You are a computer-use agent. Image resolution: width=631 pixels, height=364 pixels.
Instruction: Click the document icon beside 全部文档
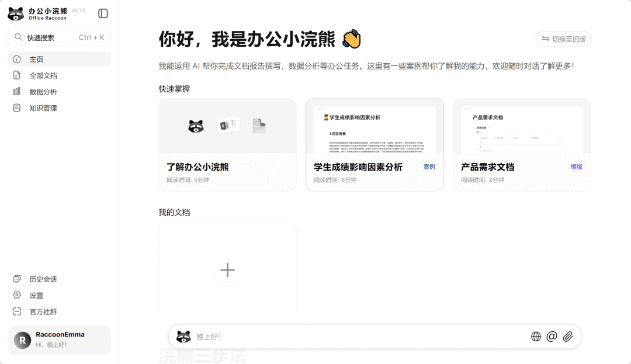17,75
